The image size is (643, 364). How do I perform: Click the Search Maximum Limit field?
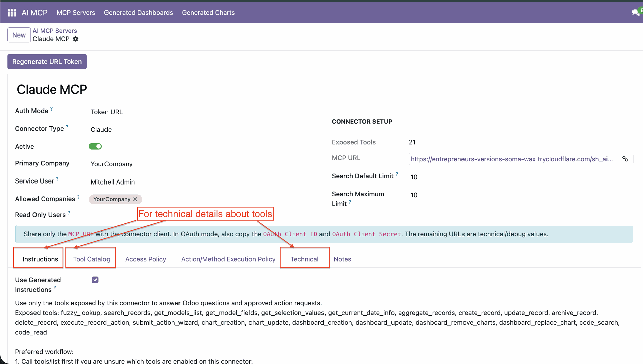coord(414,195)
